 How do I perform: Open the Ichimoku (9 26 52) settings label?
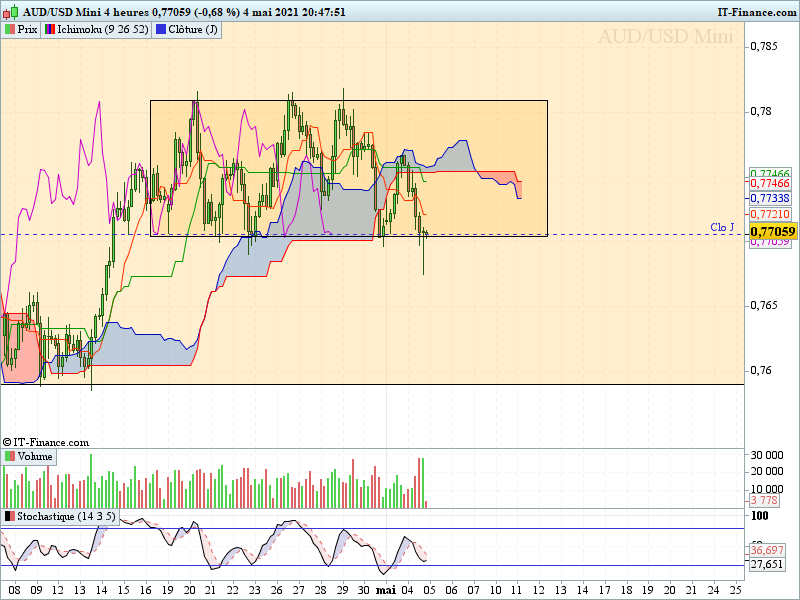click(x=103, y=30)
